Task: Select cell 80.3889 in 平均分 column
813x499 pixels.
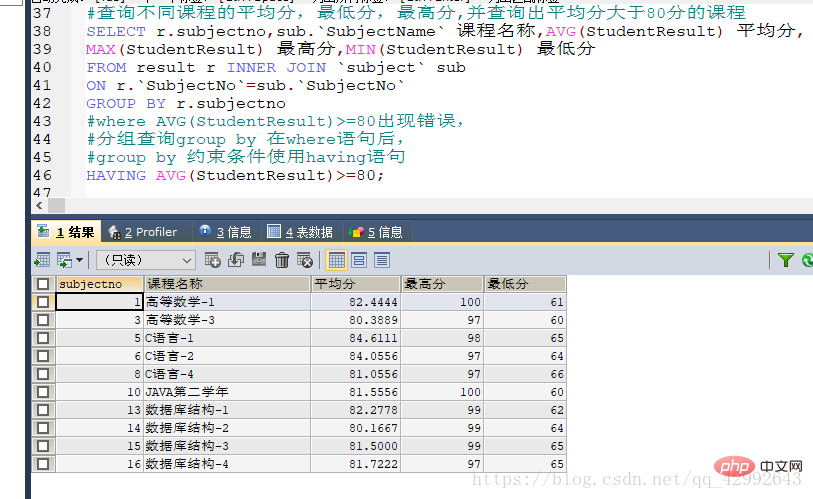Action: (356, 320)
